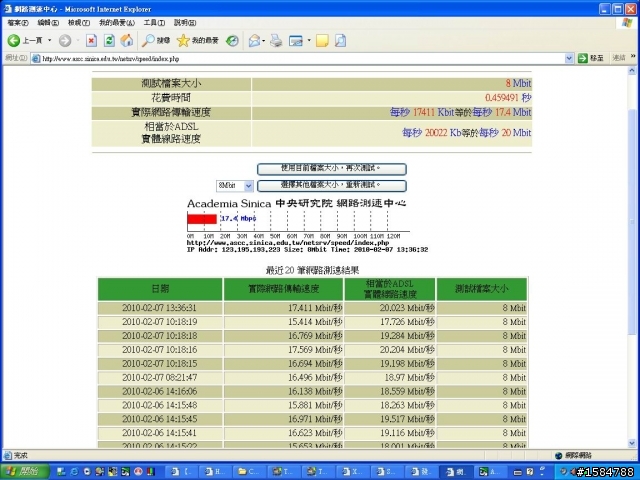Print the page with printer icon
This screenshot has height=480, width=640.
point(276,40)
